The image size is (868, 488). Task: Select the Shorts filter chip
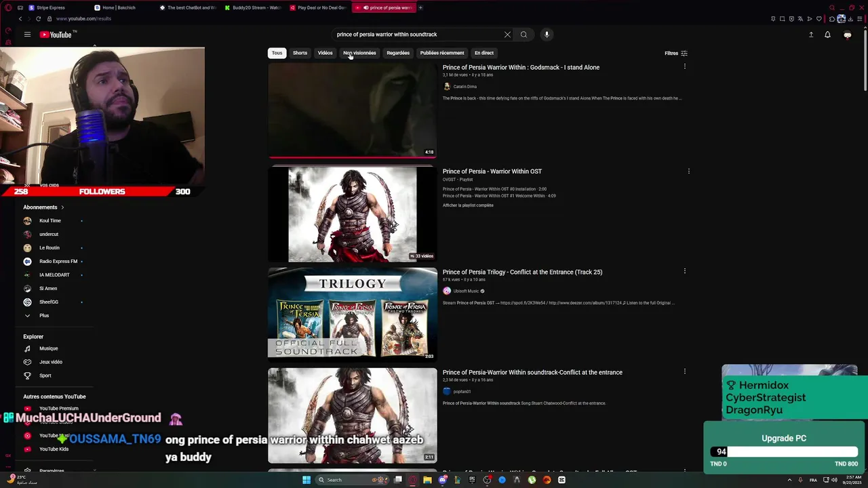tap(300, 53)
